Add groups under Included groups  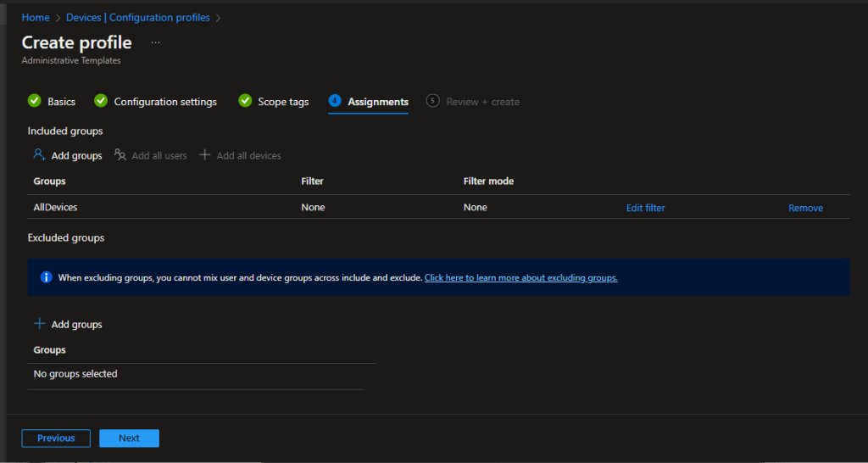(76, 156)
